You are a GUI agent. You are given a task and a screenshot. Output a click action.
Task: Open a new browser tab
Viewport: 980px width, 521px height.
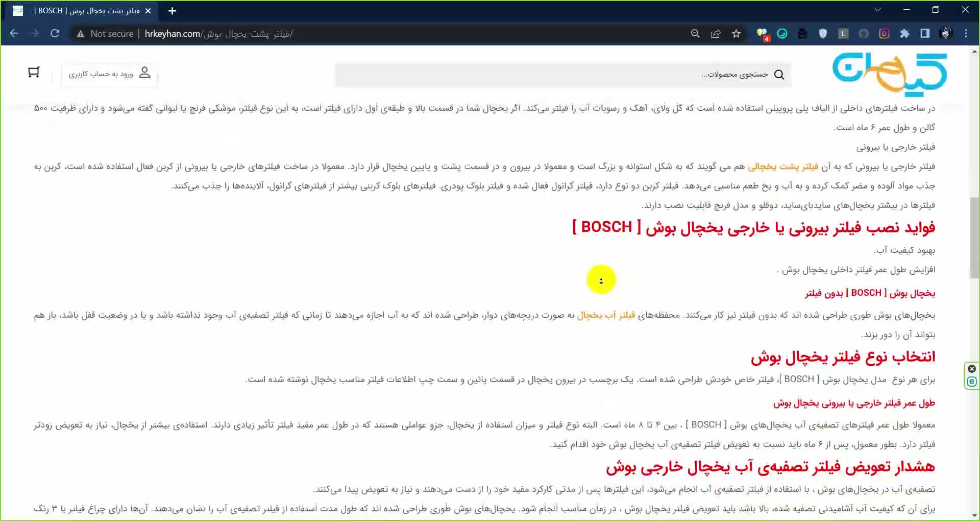(x=172, y=11)
